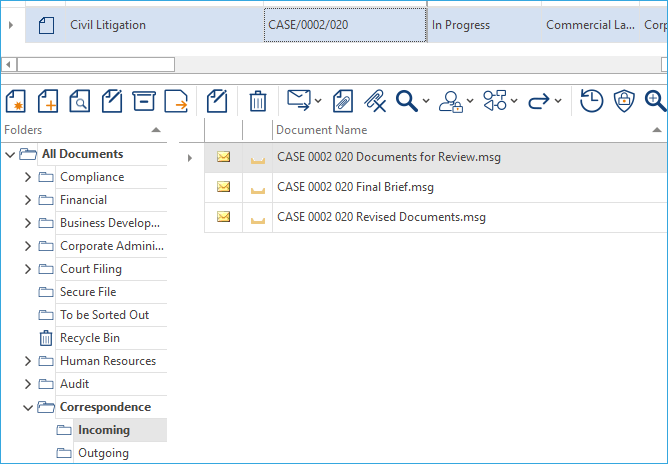The height and width of the screenshot is (464, 668).
Task: Click the move document orange arrow icon
Action: 176,101
